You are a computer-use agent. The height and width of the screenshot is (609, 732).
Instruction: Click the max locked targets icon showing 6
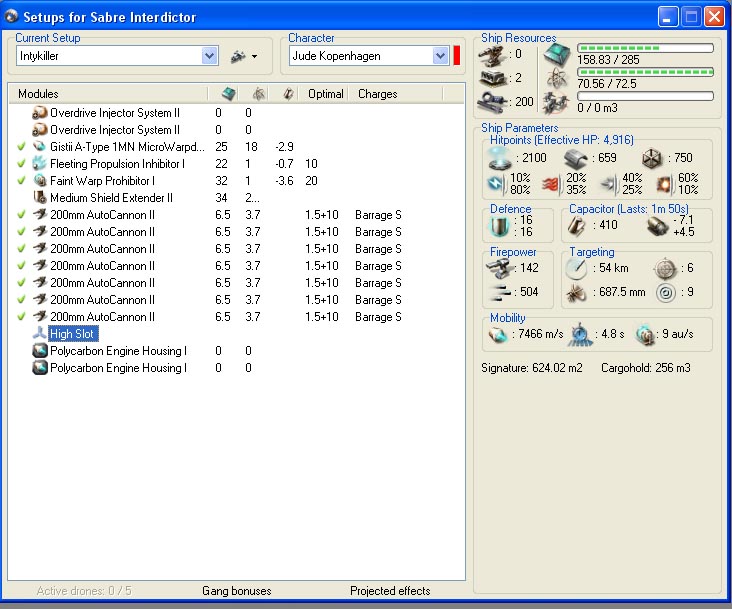pyautogui.click(x=665, y=268)
